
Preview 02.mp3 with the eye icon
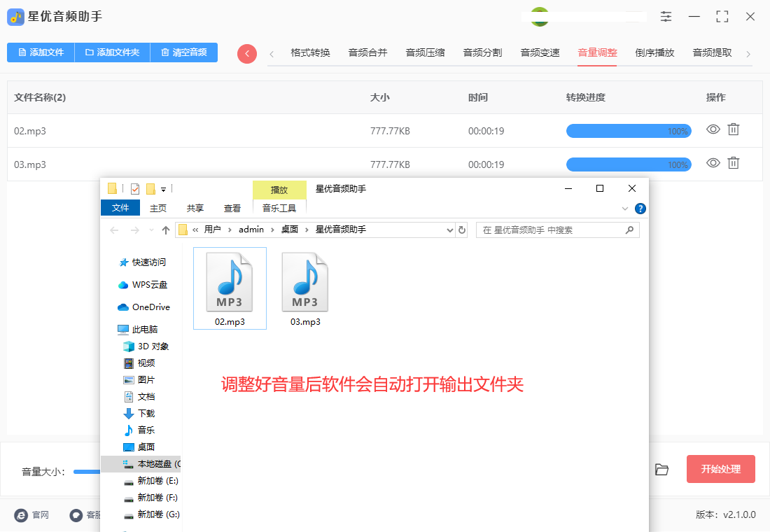tap(713, 129)
